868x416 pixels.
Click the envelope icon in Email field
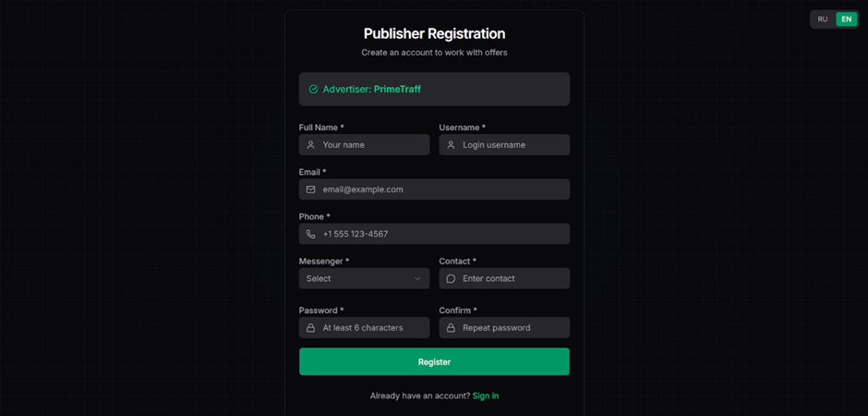tap(311, 190)
